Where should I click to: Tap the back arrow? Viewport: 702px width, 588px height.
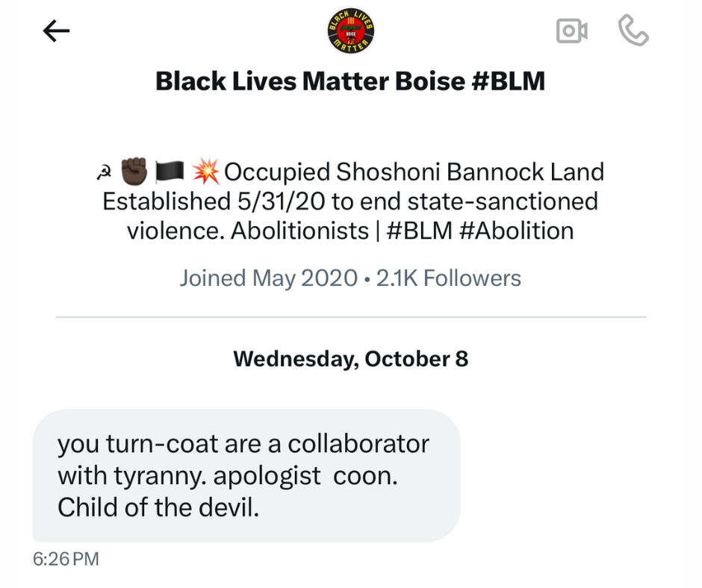[56, 31]
